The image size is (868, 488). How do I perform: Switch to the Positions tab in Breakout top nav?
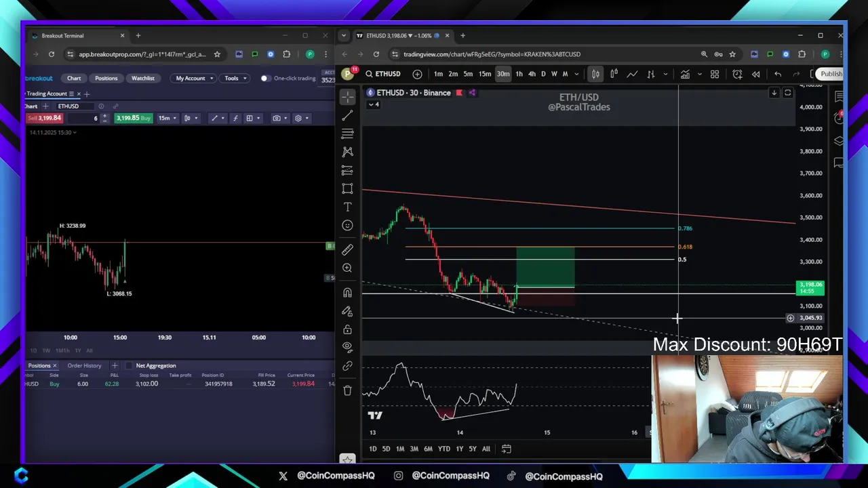106,78
